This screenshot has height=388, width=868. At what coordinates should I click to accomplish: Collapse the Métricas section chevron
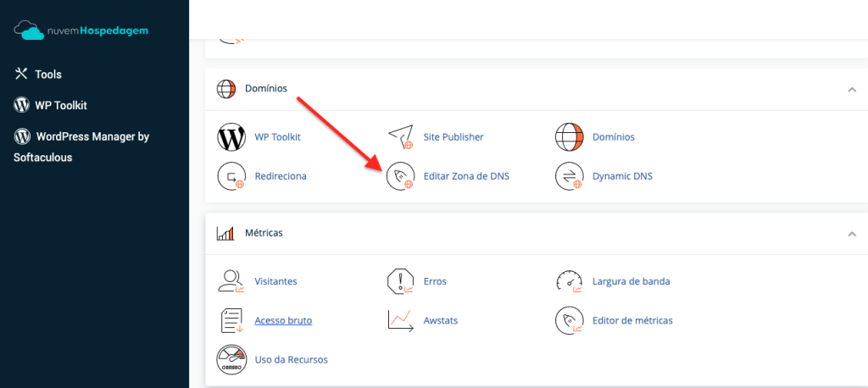coord(852,234)
